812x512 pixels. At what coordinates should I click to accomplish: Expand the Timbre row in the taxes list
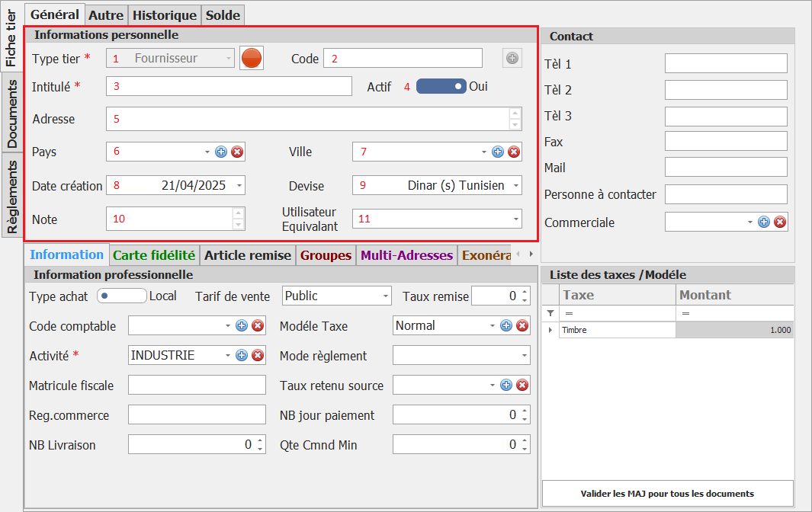tap(550, 330)
